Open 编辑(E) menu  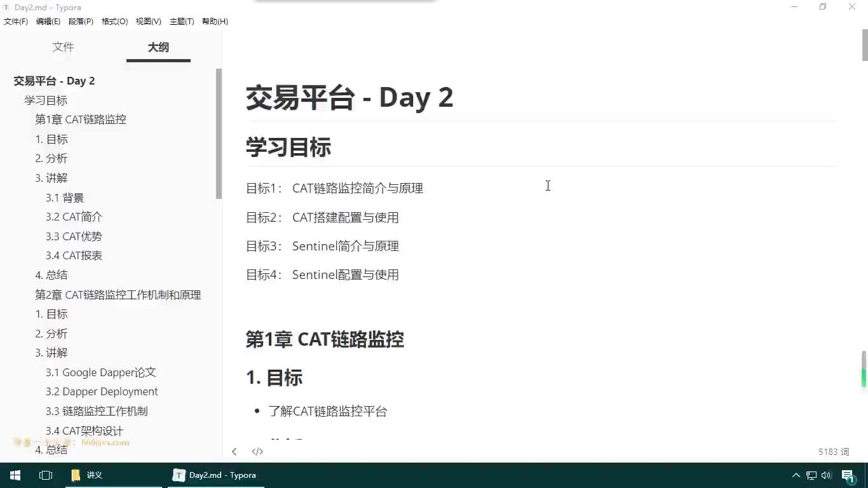coord(48,22)
